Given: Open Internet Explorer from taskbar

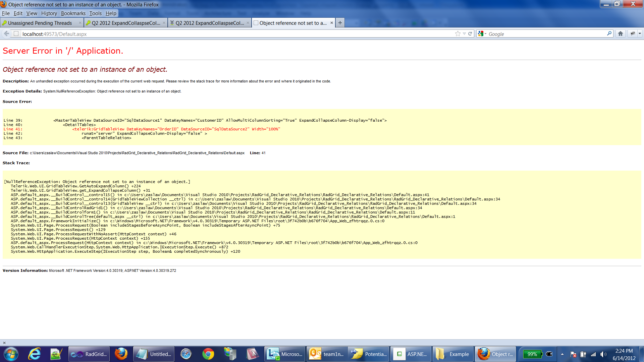Looking at the screenshot, I should 35,354.
